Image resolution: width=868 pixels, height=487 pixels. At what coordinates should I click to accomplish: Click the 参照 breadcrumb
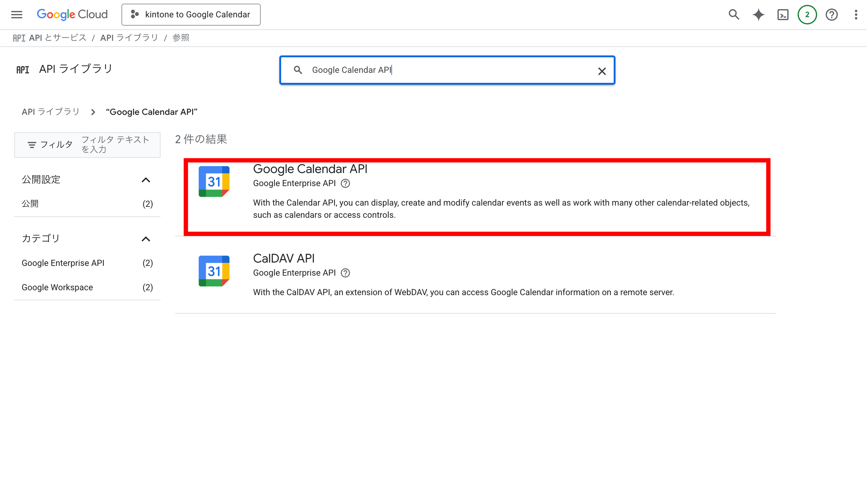(181, 38)
